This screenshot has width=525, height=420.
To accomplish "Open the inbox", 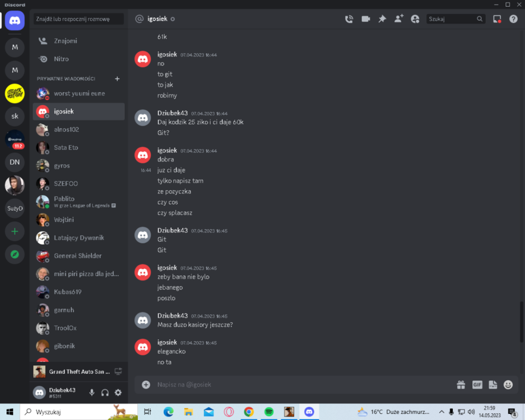I will click(497, 19).
